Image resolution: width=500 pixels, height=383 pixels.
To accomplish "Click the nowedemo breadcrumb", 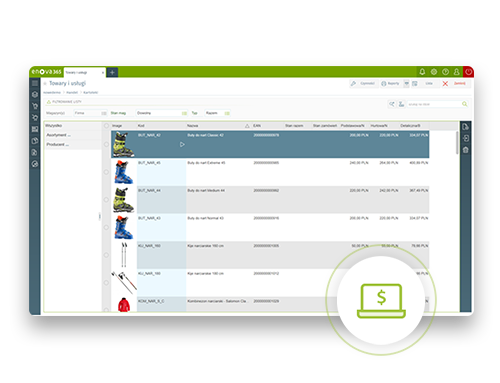I will pos(52,93).
